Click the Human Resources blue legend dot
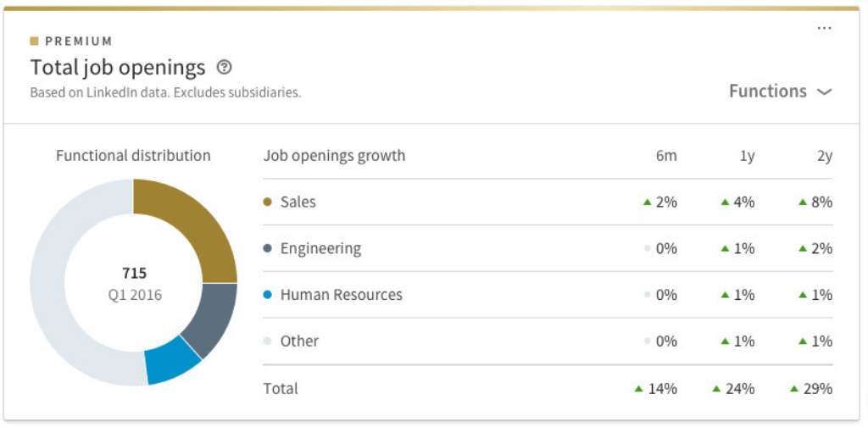The width and height of the screenshot is (868, 427). pos(268,295)
